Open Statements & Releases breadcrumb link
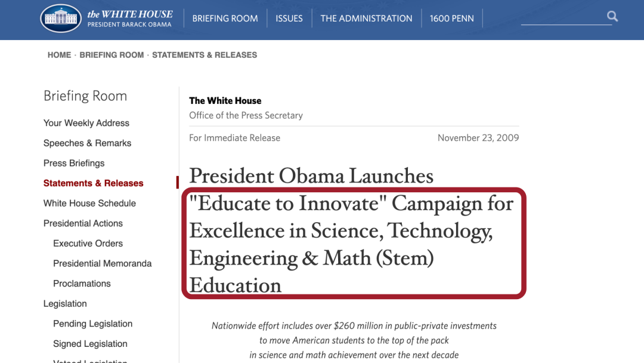This screenshot has height=363, width=644. click(205, 55)
